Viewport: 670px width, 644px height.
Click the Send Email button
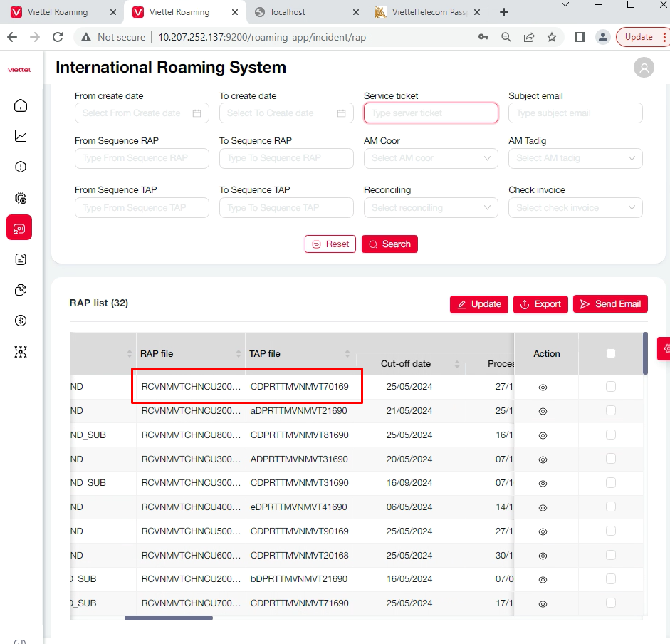coord(610,304)
